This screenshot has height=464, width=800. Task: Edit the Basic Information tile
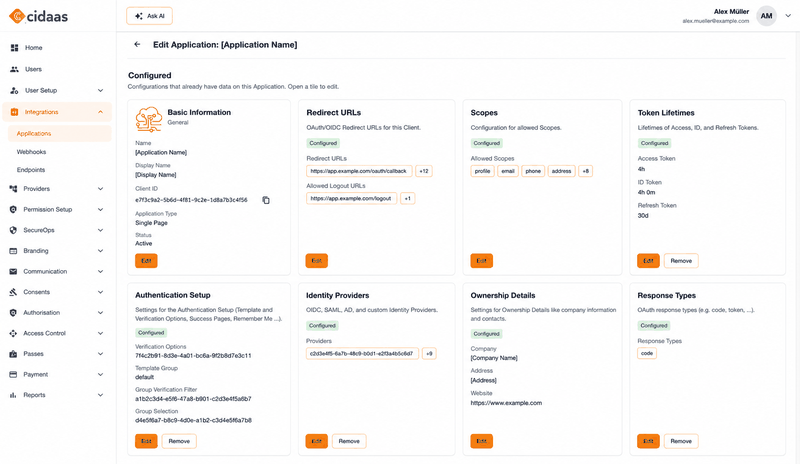coord(146,261)
